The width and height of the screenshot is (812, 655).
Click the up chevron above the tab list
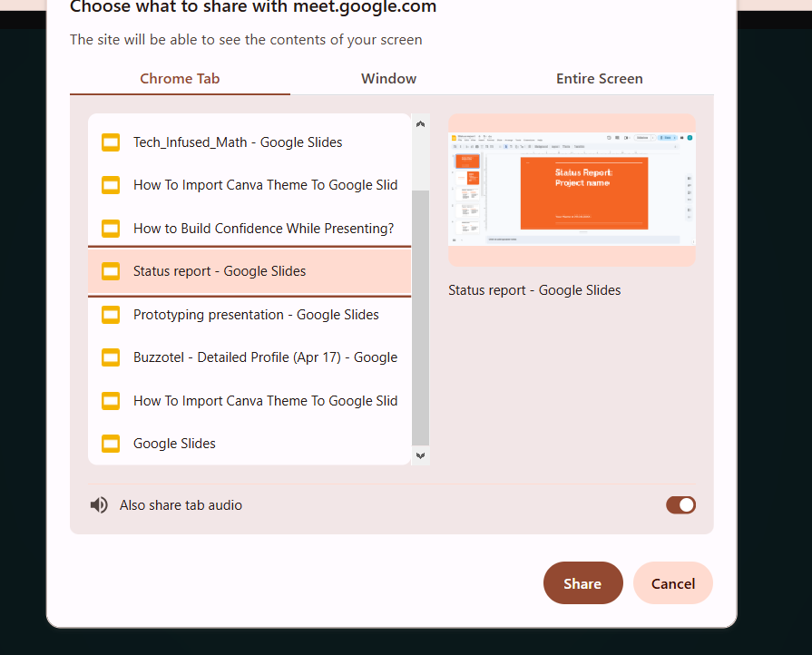tap(420, 123)
